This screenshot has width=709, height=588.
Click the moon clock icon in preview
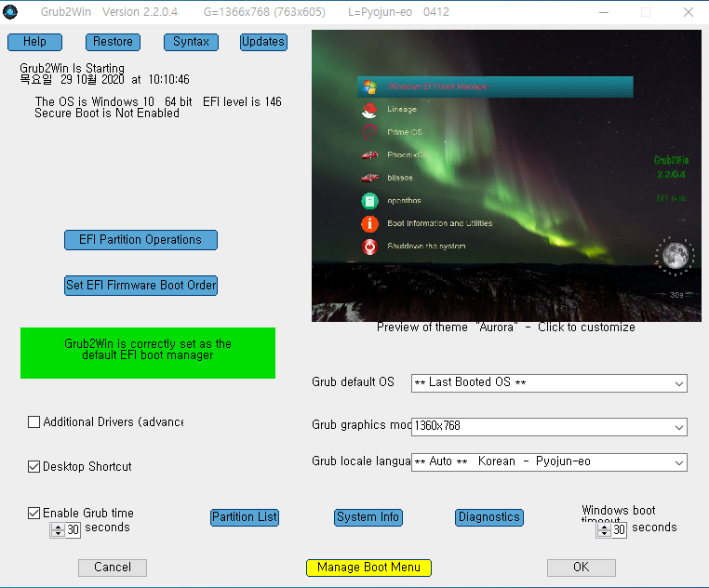pos(675,256)
